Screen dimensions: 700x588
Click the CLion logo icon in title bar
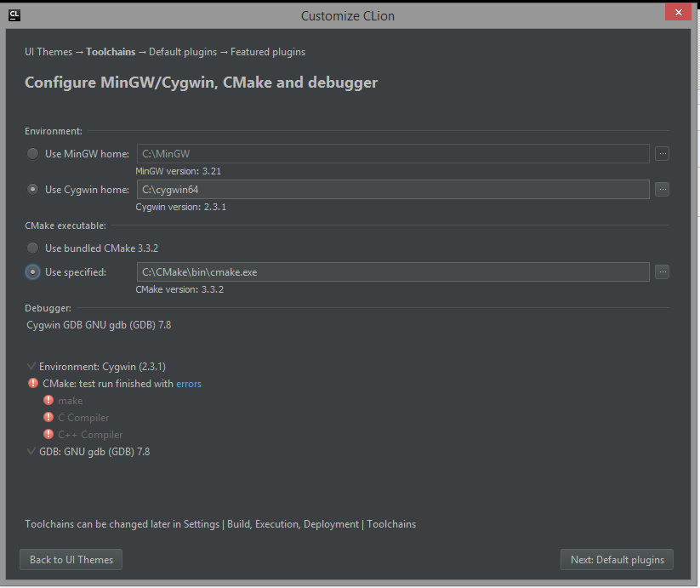14,14
